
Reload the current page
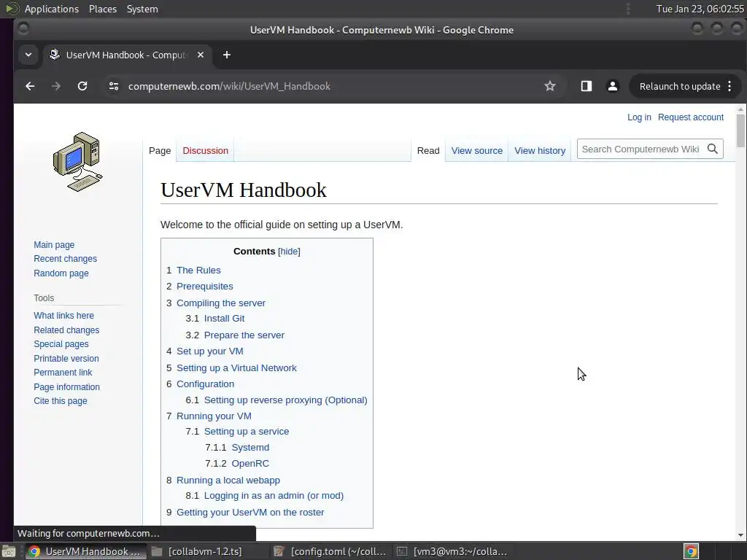pos(82,86)
